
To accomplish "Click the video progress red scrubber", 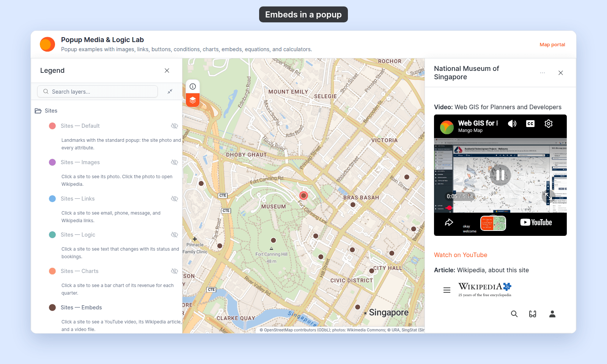I will (x=449, y=208).
